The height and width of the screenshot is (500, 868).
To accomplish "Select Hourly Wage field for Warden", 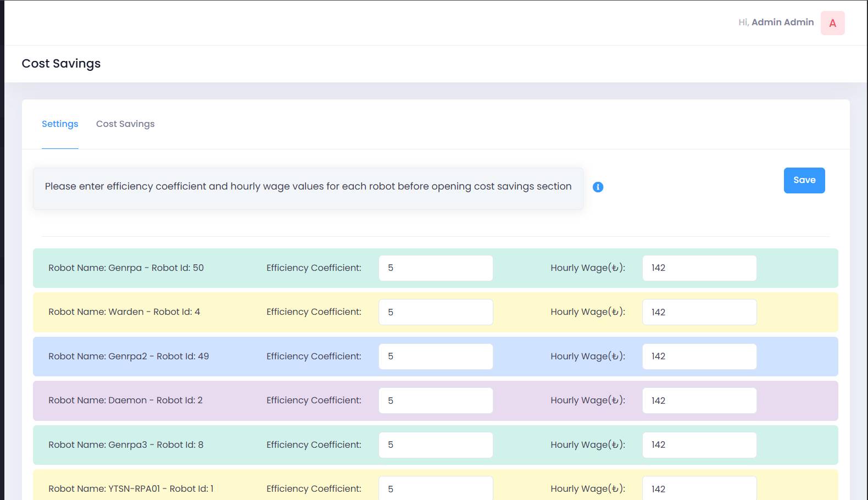I will point(699,312).
